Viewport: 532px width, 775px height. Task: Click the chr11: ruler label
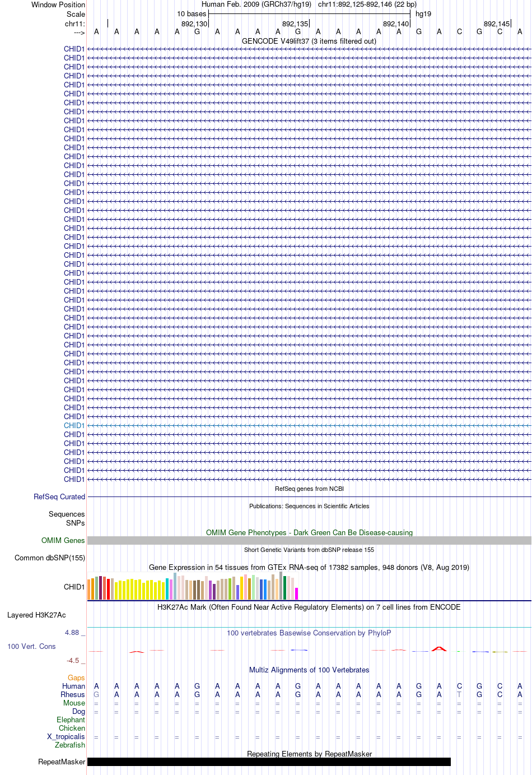[x=75, y=24]
